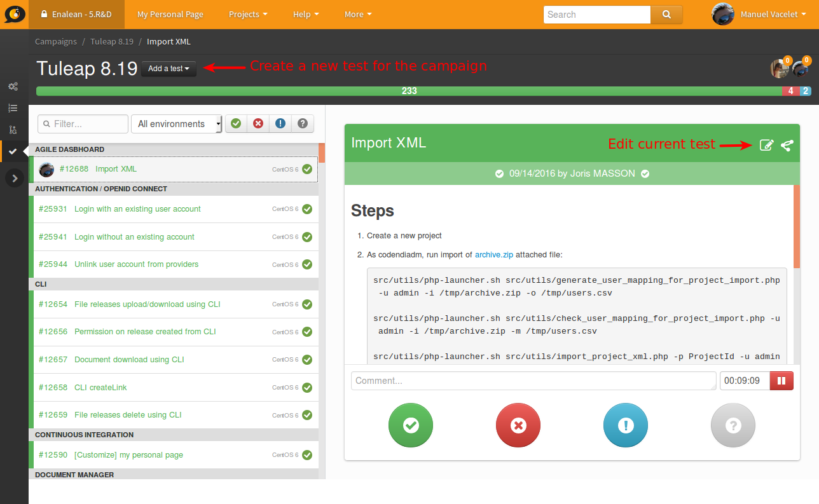Click red failed segment showing 4

pyautogui.click(x=791, y=91)
